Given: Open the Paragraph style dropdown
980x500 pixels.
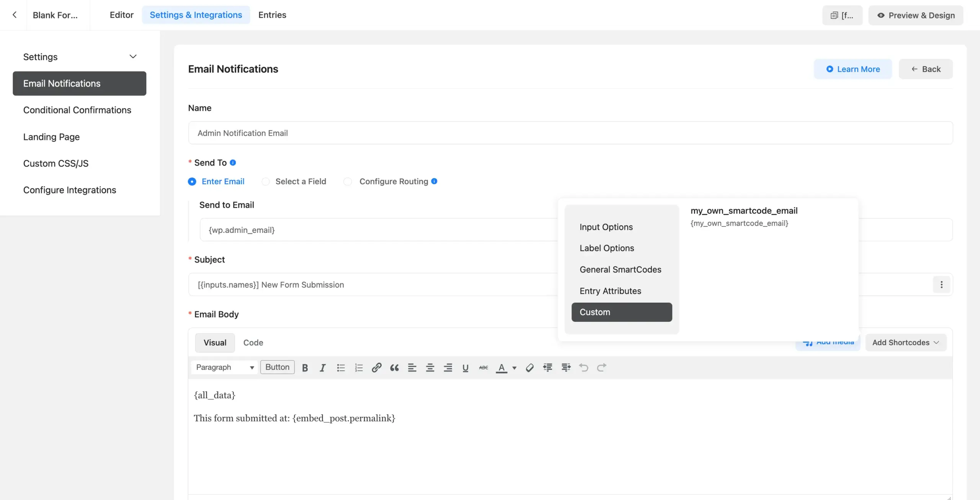Looking at the screenshot, I should click(224, 367).
